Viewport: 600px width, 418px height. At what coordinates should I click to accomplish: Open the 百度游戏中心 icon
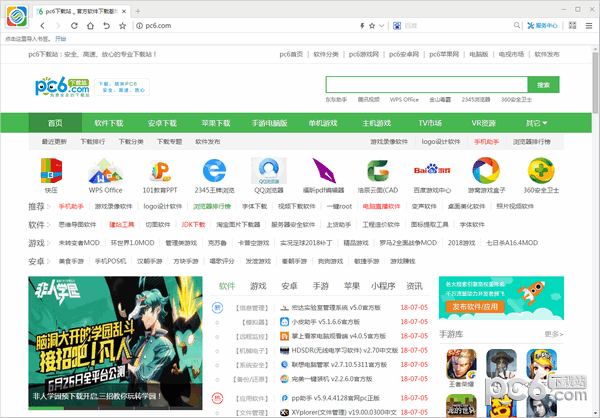[x=432, y=170]
